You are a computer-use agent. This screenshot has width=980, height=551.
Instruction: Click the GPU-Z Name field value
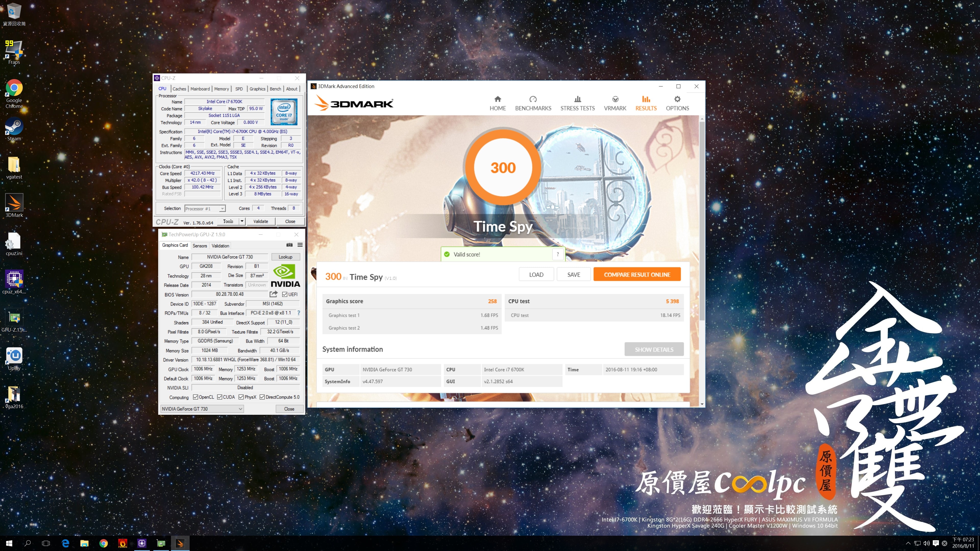coord(230,257)
